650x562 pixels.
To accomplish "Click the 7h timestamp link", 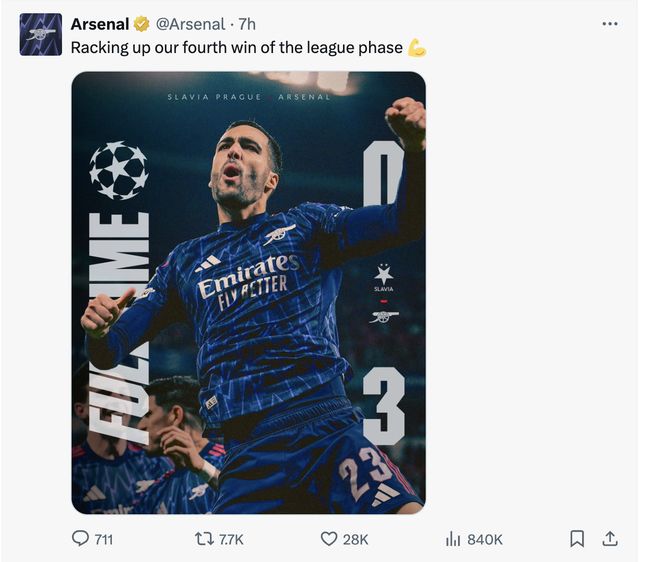I will [x=247, y=24].
